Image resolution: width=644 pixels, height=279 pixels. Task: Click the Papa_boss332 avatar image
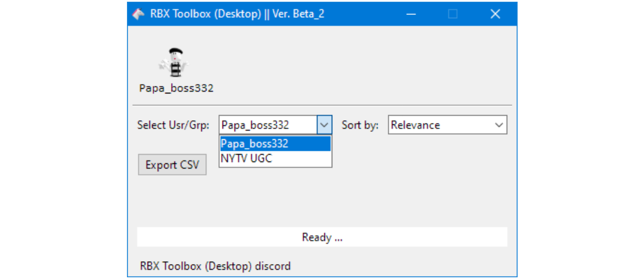point(176,63)
